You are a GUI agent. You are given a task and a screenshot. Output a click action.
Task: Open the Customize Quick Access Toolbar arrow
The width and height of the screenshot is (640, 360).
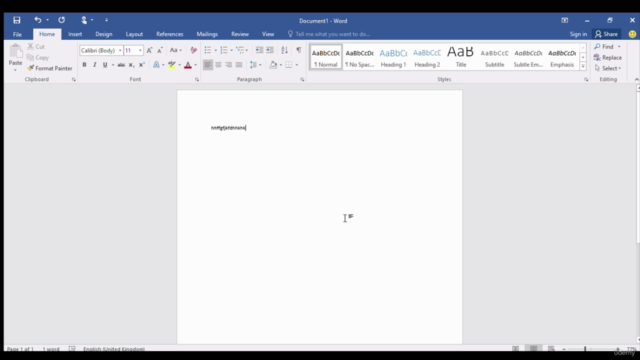point(107,20)
